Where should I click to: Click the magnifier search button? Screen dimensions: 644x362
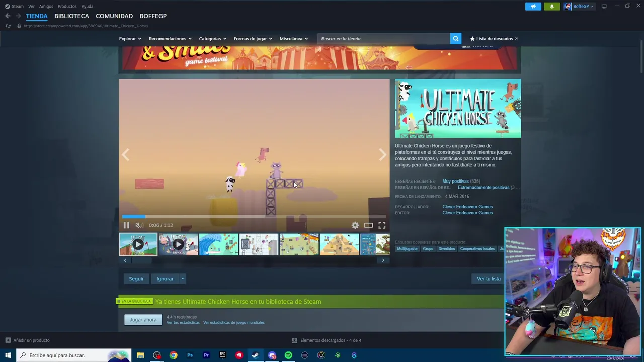(455, 39)
